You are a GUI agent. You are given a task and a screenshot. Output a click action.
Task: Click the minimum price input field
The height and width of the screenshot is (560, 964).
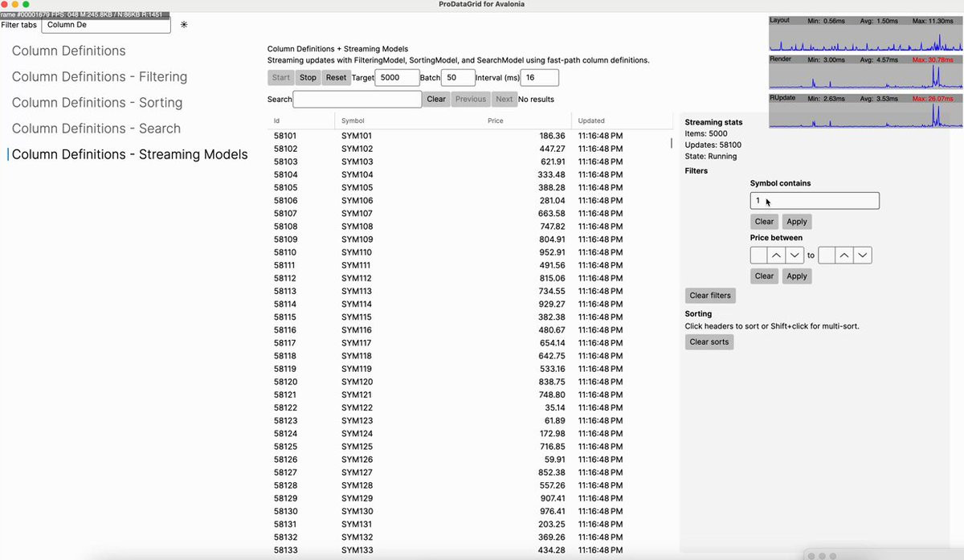[758, 255]
